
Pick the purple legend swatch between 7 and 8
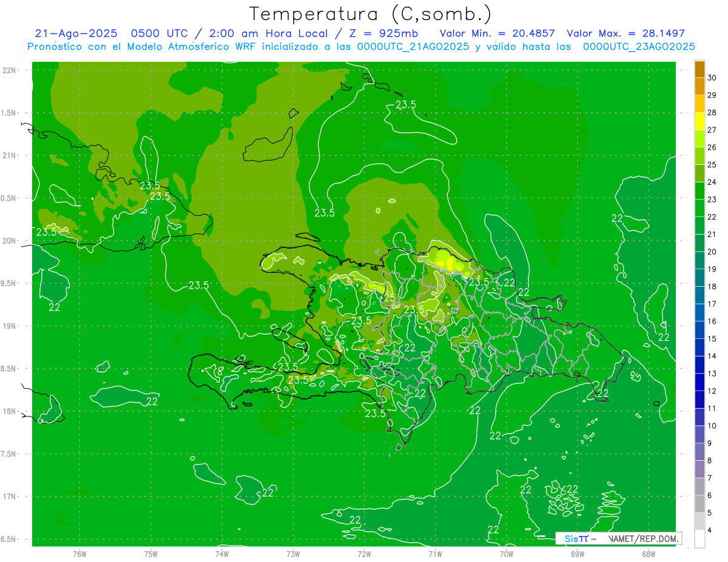click(x=699, y=469)
